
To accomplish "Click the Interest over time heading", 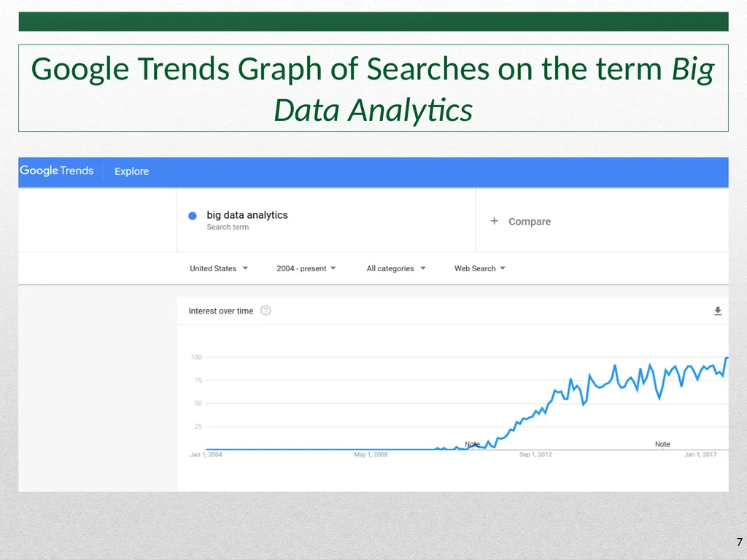I will [220, 311].
